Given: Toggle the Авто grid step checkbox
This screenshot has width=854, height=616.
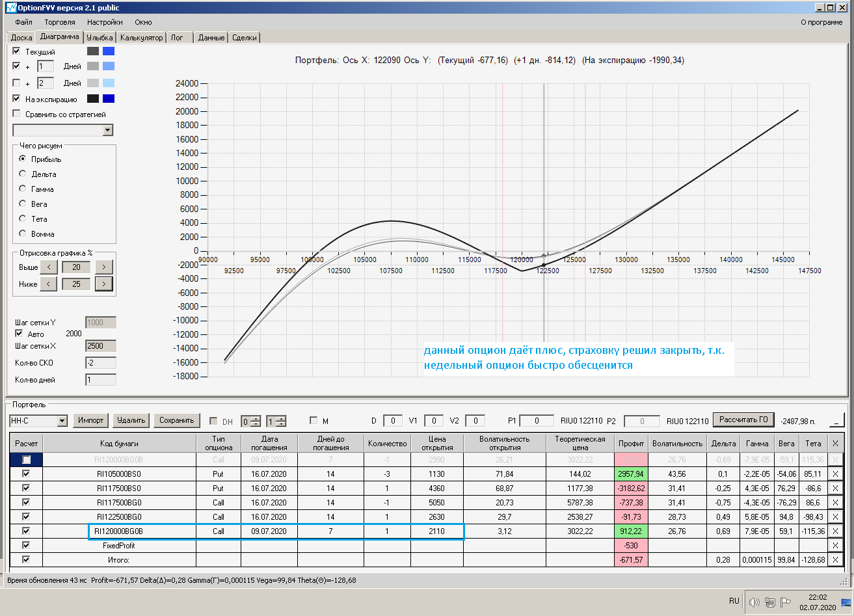Looking at the screenshot, I should point(19,334).
